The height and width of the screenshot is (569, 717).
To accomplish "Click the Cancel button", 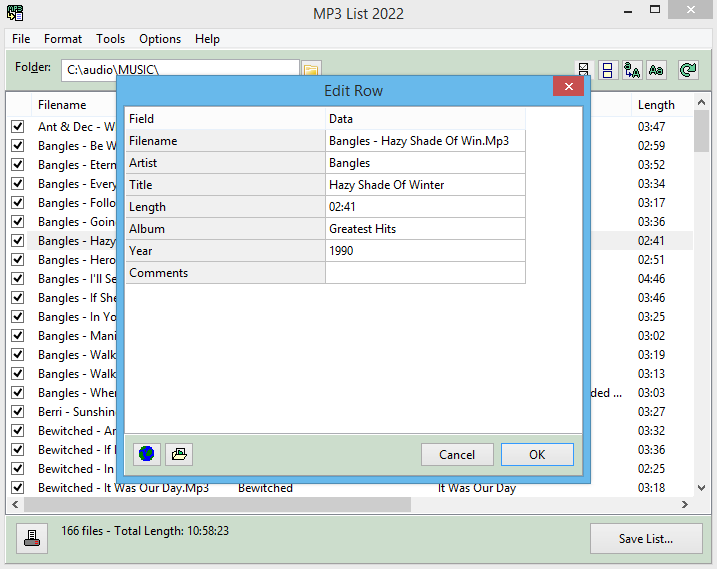I will coord(457,455).
